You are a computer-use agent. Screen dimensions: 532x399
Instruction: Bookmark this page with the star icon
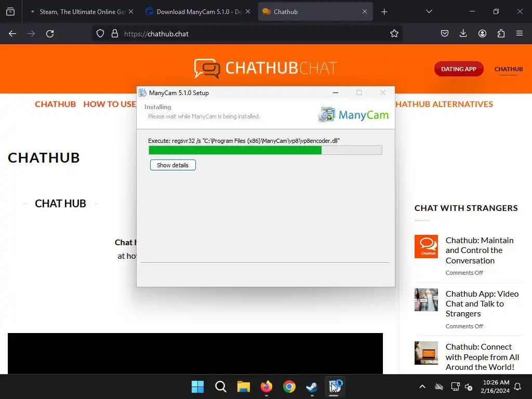tap(394, 34)
